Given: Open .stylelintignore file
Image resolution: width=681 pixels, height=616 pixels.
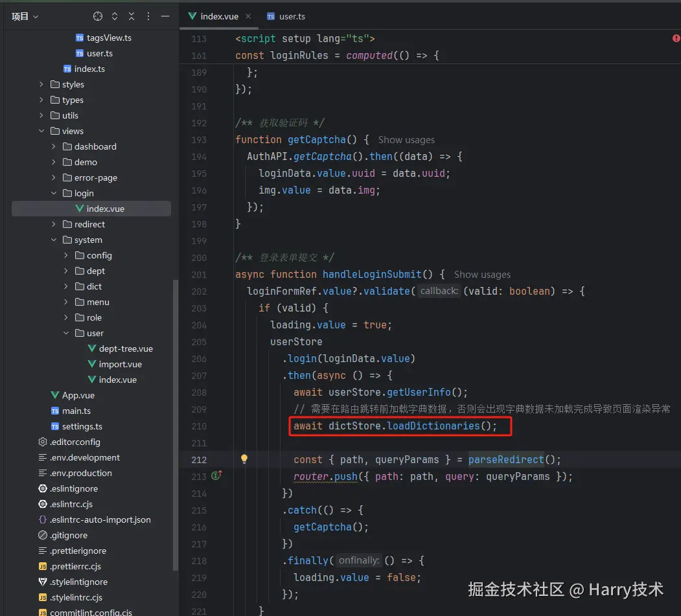Looking at the screenshot, I should pos(73,582).
